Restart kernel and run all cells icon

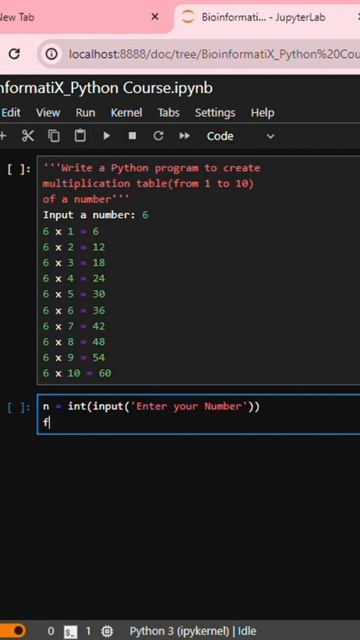(x=184, y=136)
